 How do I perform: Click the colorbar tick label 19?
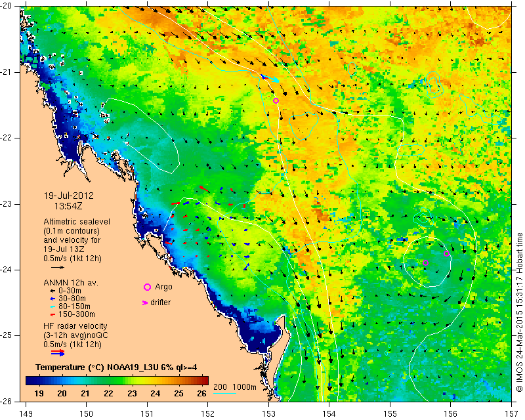click(x=39, y=393)
